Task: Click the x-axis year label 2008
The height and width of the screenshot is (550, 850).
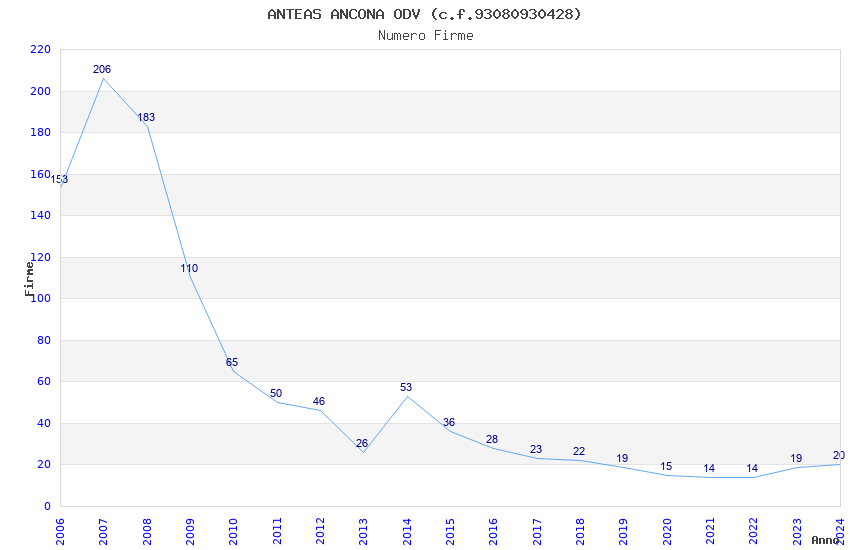Action: click(147, 532)
